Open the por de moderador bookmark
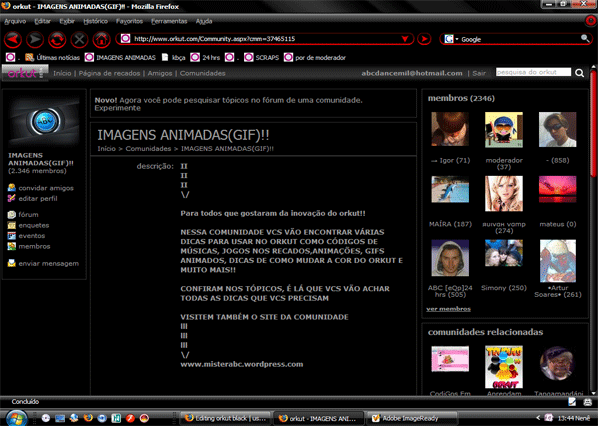The width and height of the screenshot is (598, 426). pyautogui.click(x=315, y=58)
